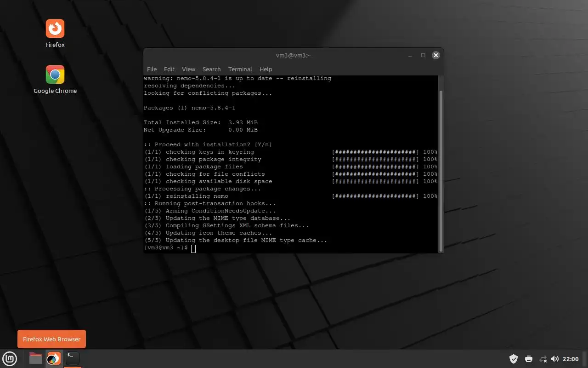588x368 pixels.
Task: Open the Help menu in the terminal
Action: [266, 69]
